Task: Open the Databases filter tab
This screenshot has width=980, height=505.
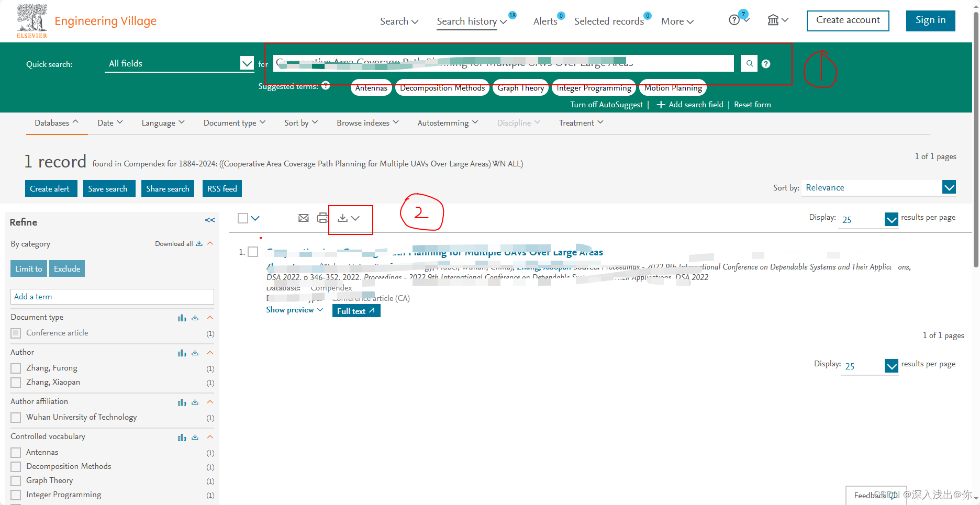Action: coord(57,122)
